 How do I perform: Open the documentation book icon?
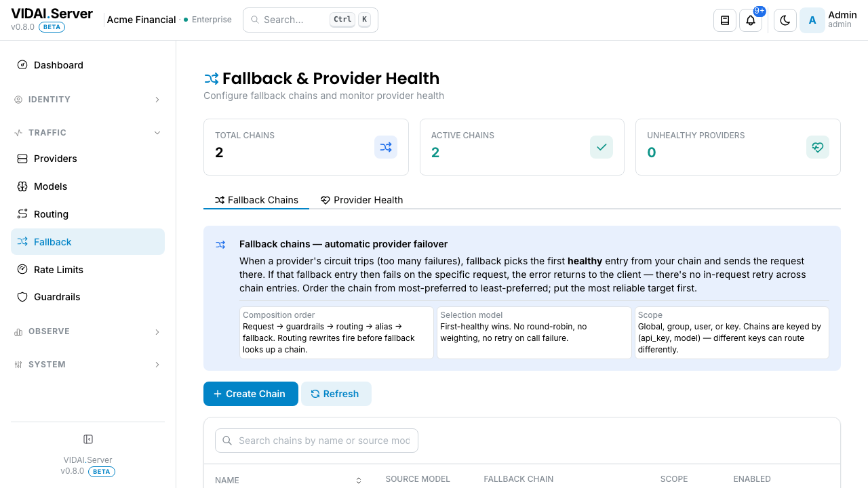(725, 20)
